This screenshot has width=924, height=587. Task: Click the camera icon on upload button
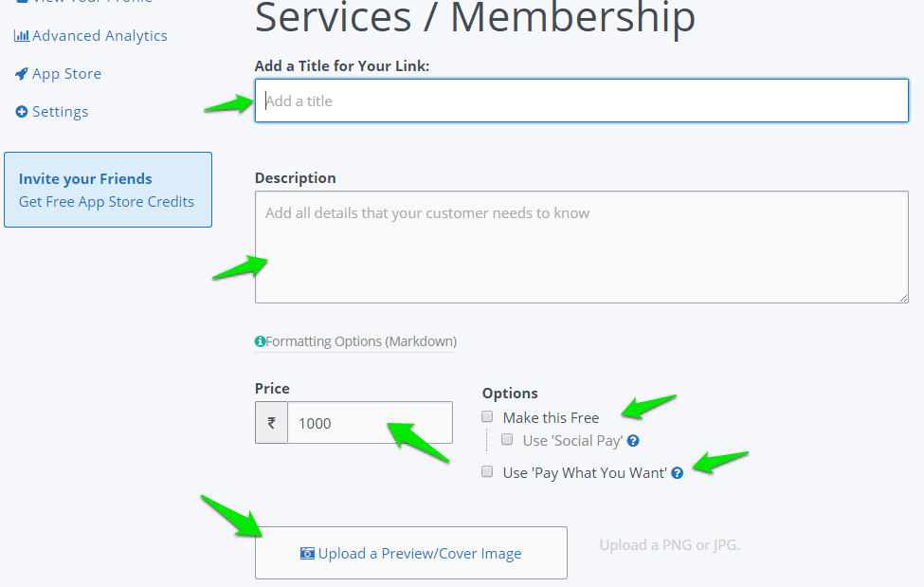coord(307,554)
